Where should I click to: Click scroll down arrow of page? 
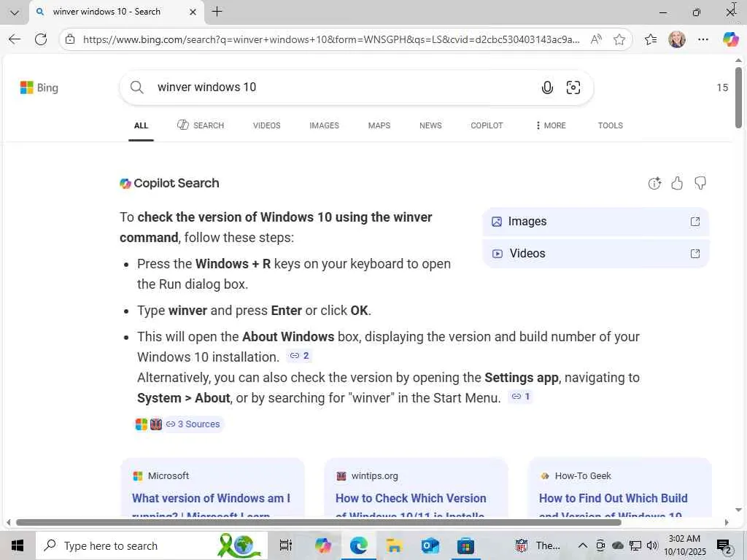tap(738, 510)
